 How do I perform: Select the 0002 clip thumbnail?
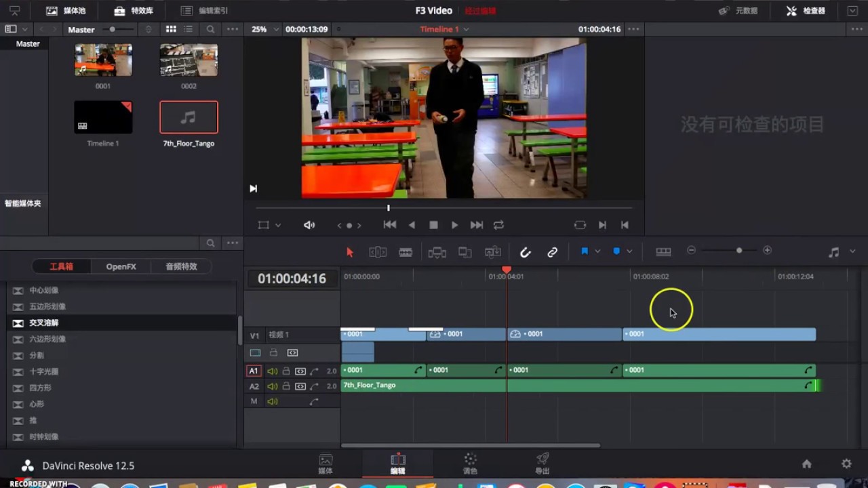pyautogui.click(x=189, y=60)
